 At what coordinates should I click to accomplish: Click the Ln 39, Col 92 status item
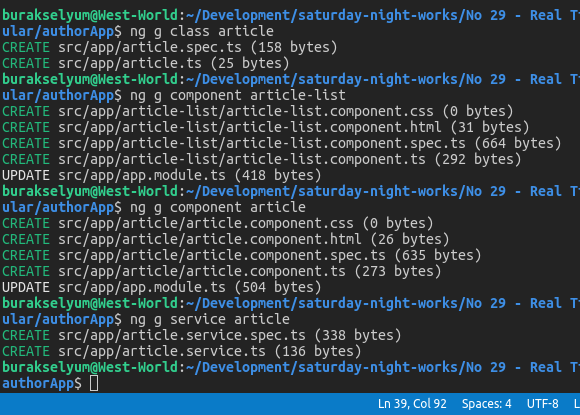[x=412, y=404]
